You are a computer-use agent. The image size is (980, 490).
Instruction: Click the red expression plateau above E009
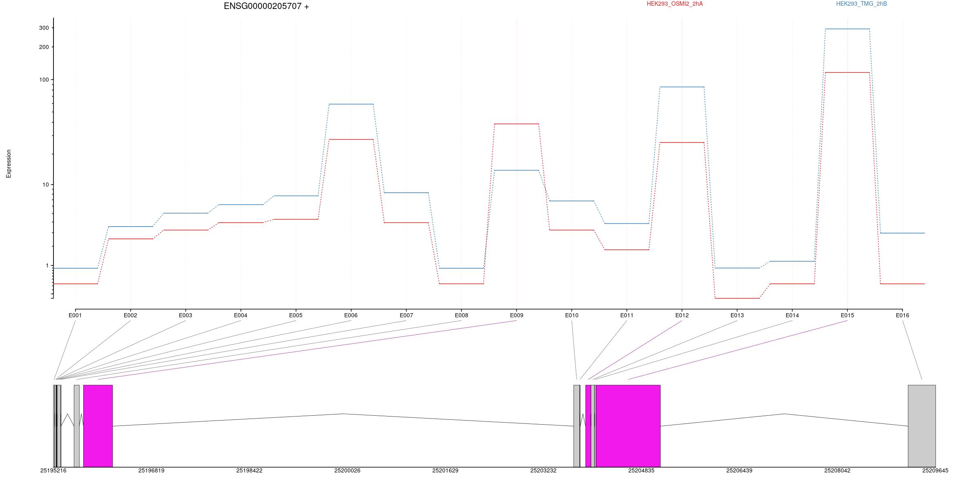pyautogui.click(x=517, y=124)
